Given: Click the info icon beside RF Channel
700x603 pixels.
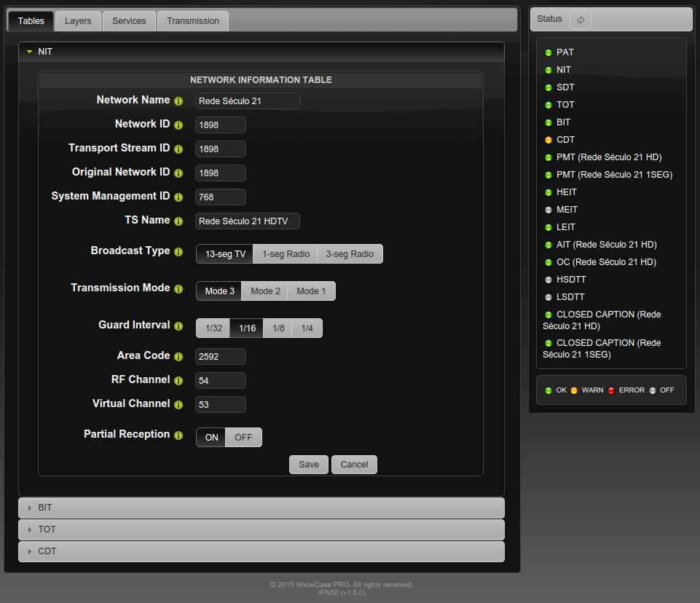Looking at the screenshot, I should coord(178,381).
